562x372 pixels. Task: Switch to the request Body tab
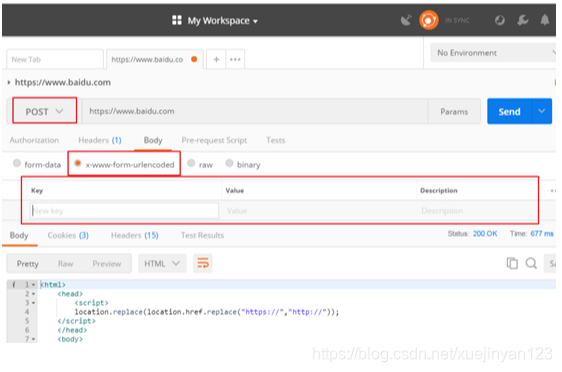tap(153, 140)
